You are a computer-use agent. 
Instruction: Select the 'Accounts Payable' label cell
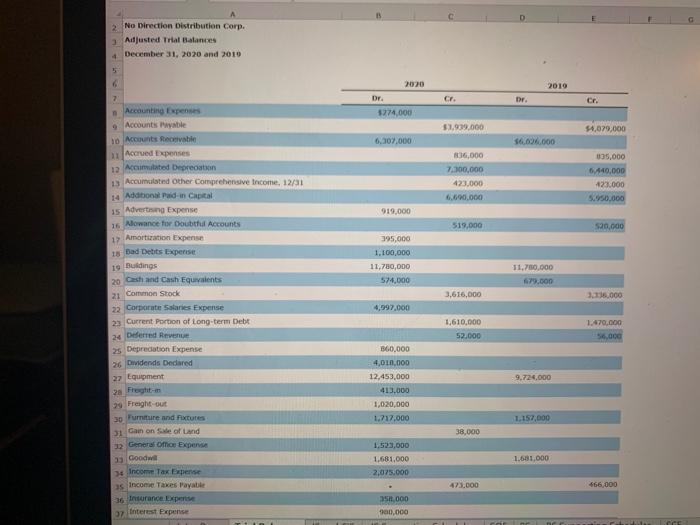click(155, 125)
